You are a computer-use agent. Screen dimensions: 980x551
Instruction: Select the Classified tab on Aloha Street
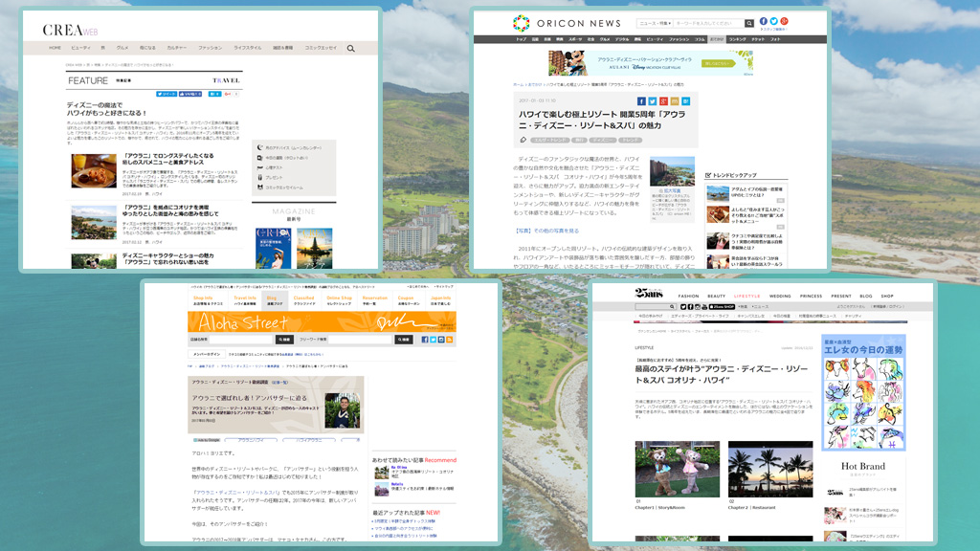tap(304, 300)
